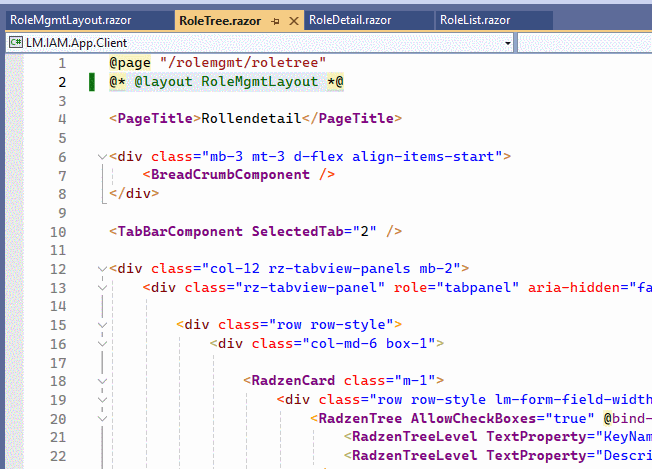Collapse the col-md-6 div on line 16
Viewport: 652px width, 469px height.
(102, 344)
